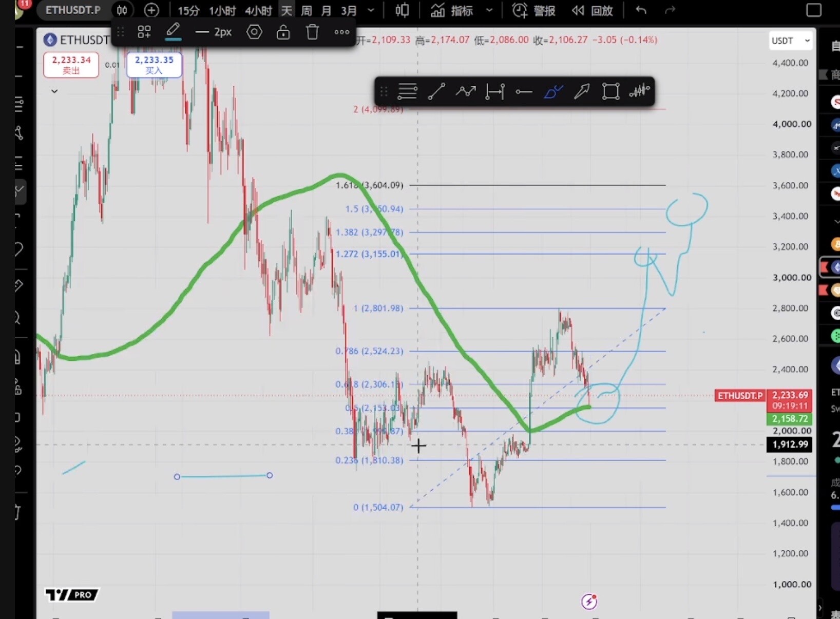Select the 3月 timeframe
The height and width of the screenshot is (619, 840).
(x=349, y=10)
